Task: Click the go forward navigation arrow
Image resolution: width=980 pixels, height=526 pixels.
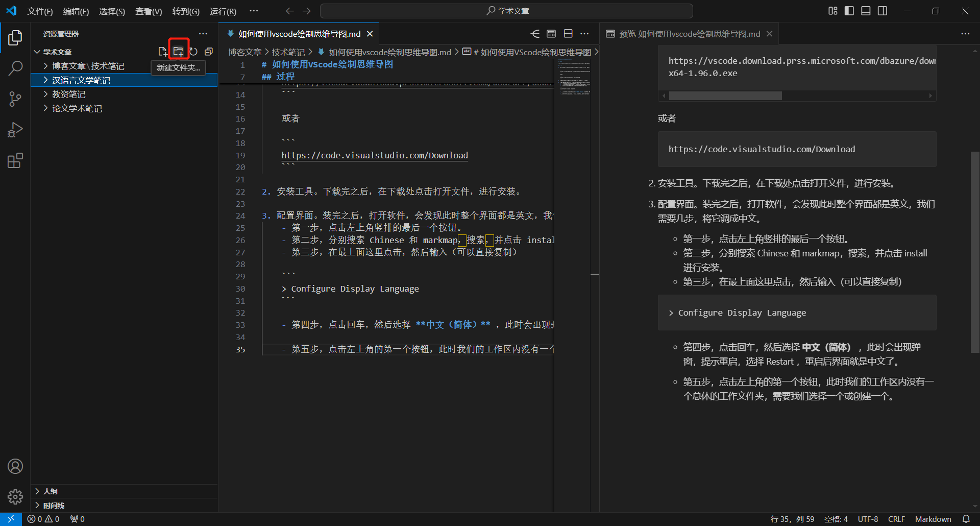Action: [x=307, y=11]
